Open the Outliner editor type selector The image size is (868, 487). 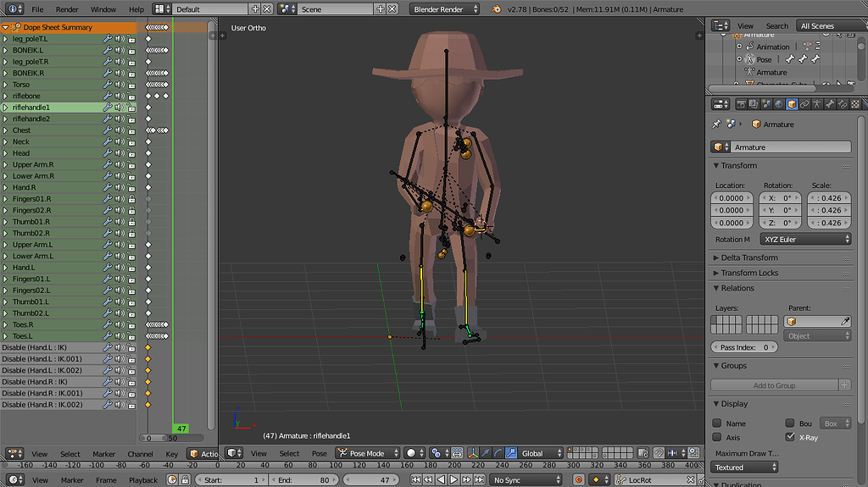721,25
